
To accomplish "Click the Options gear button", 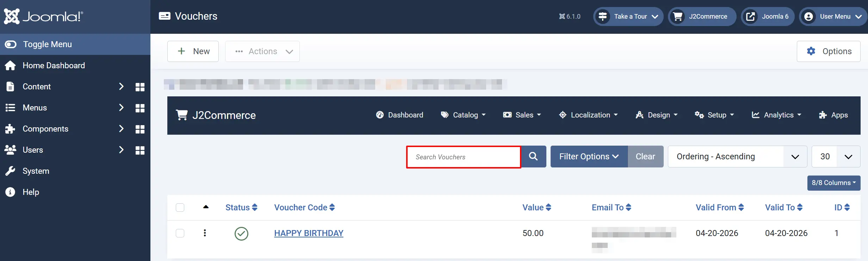I will point(829,51).
